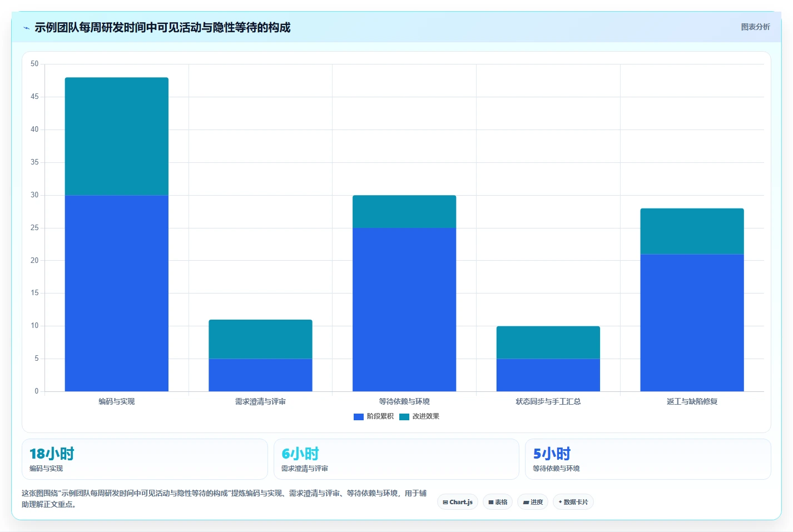Viewport: 793px width, 532px height.
Task: Click the 等待依赖与环境 x-axis label
Action: tap(404, 401)
